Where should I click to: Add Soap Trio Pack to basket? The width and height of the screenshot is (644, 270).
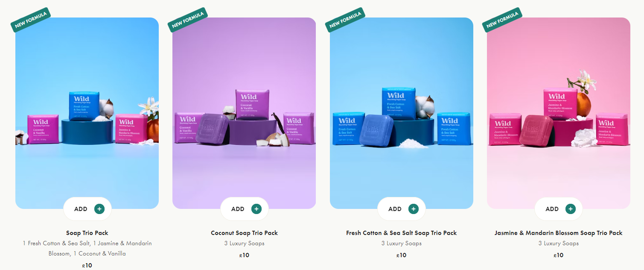(87, 209)
